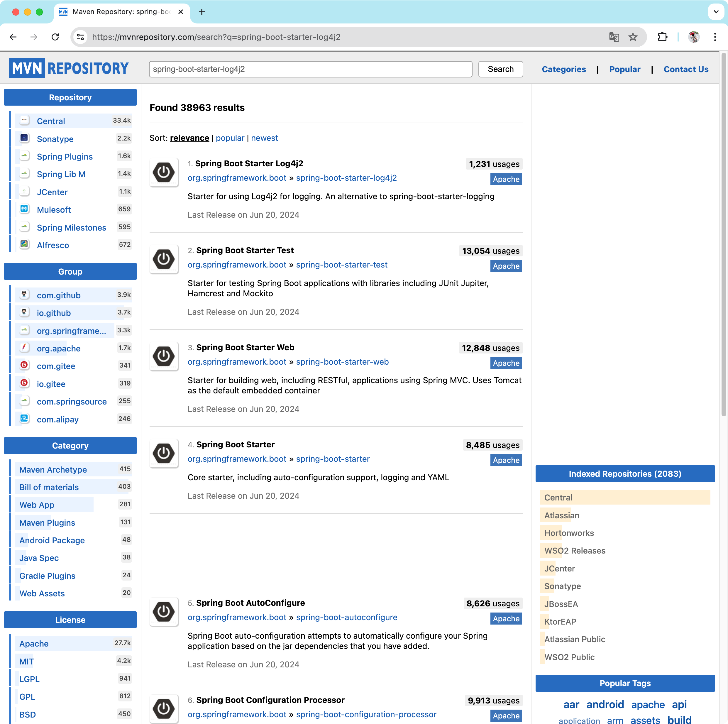Open the spring-boot-starter-log4j2 artifact link

[x=346, y=178]
